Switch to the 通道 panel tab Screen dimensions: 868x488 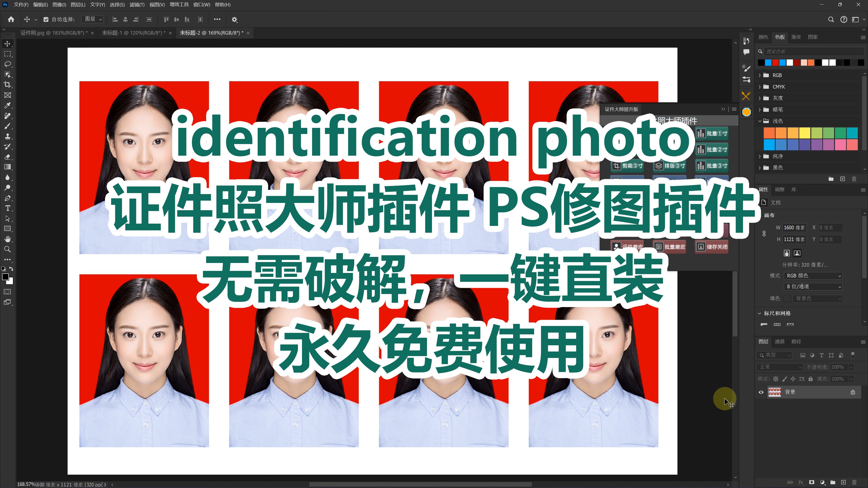[779, 342]
